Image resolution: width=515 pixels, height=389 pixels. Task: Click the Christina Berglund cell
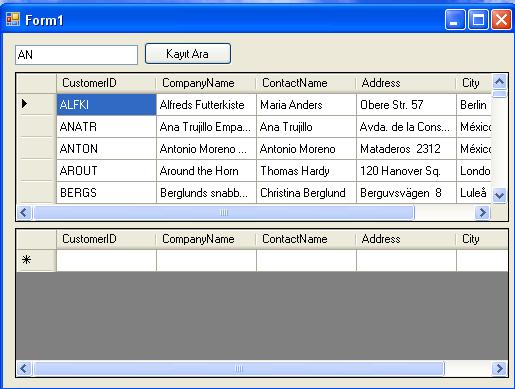[306, 193]
